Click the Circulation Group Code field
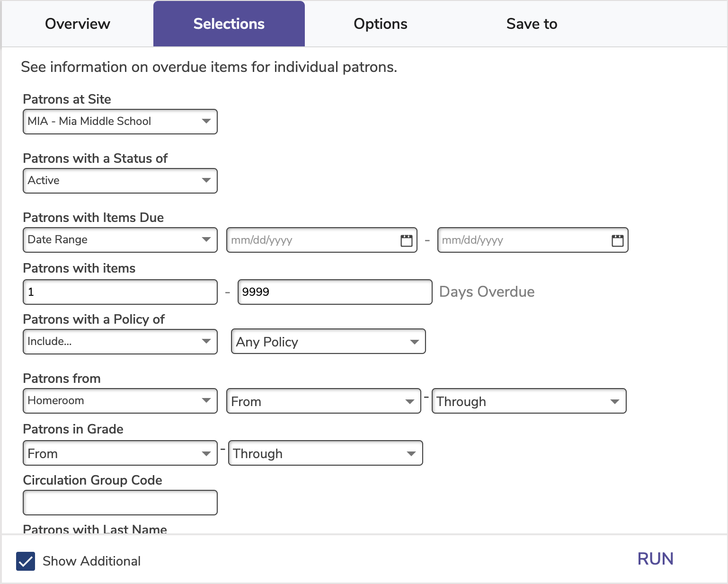Viewport: 728px width, 584px height. click(120, 503)
